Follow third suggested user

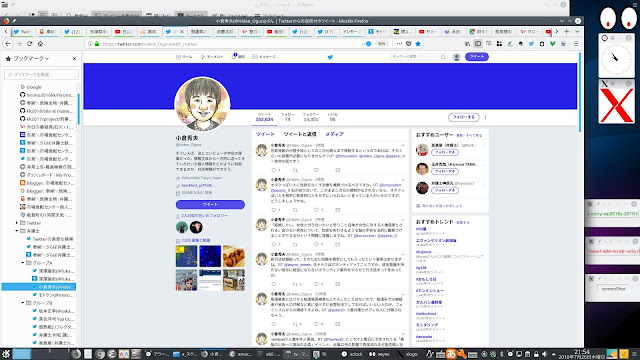(444, 190)
